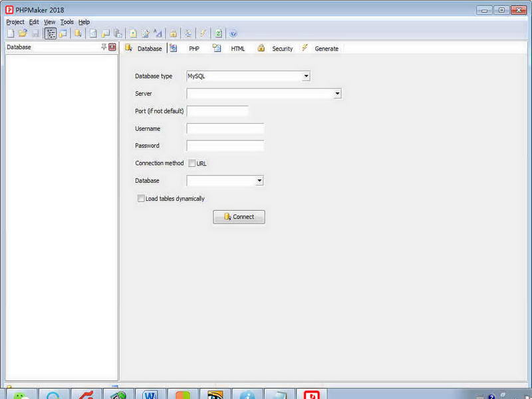Open the Help menu

coord(84,22)
